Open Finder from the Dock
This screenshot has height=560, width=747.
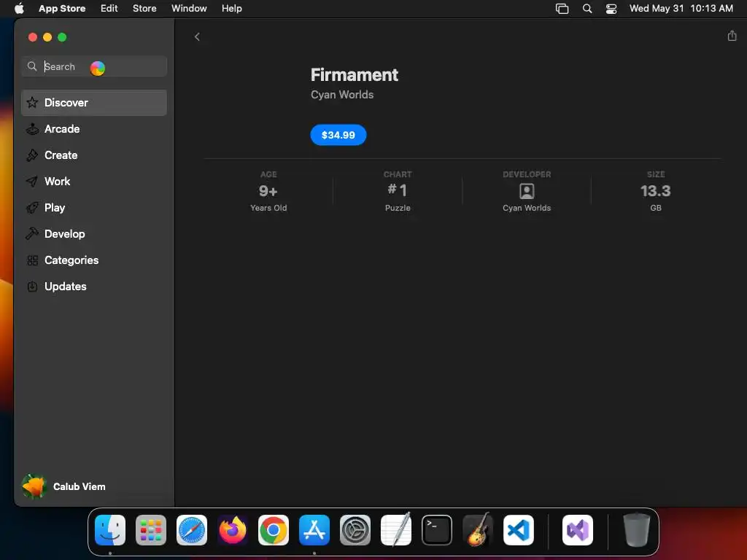(x=110, y=530)
